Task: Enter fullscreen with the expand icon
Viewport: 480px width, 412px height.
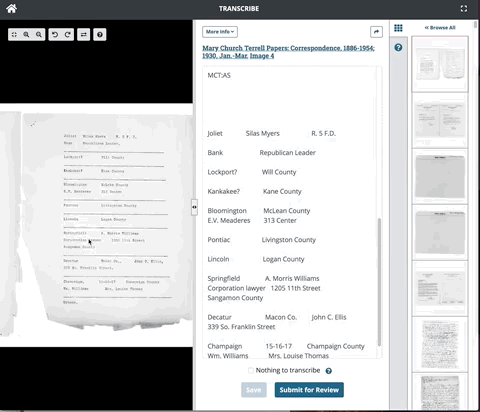Action: [464, 9]
